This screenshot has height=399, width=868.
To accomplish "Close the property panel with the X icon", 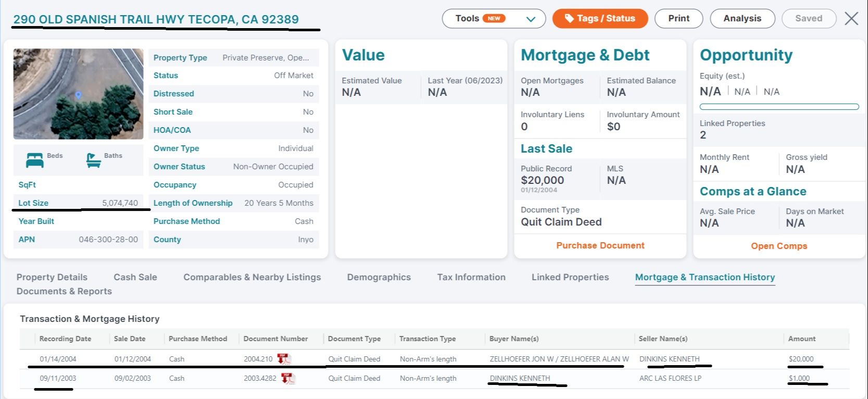I will [x=851, y=19].
